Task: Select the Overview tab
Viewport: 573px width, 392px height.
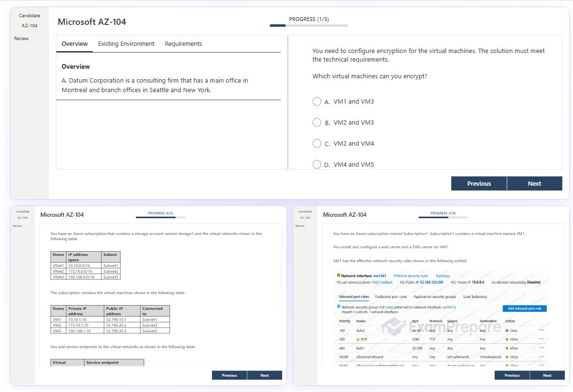Action: coord(74,43)
